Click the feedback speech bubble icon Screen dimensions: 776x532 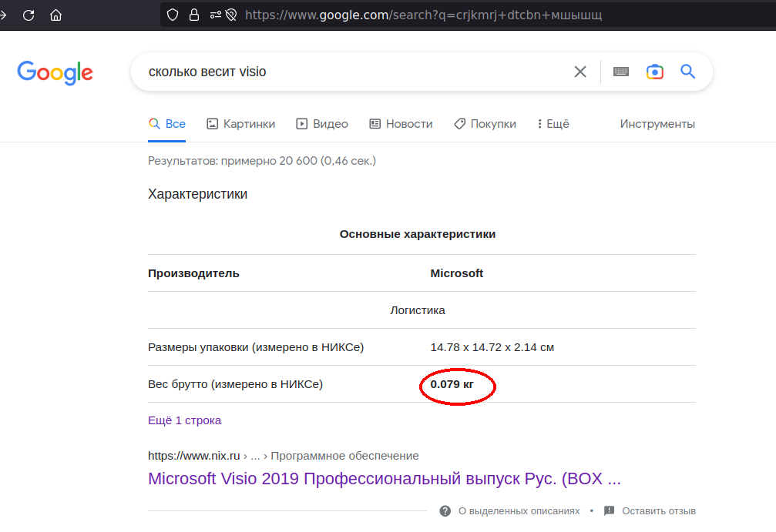click(x=610, y=511)
